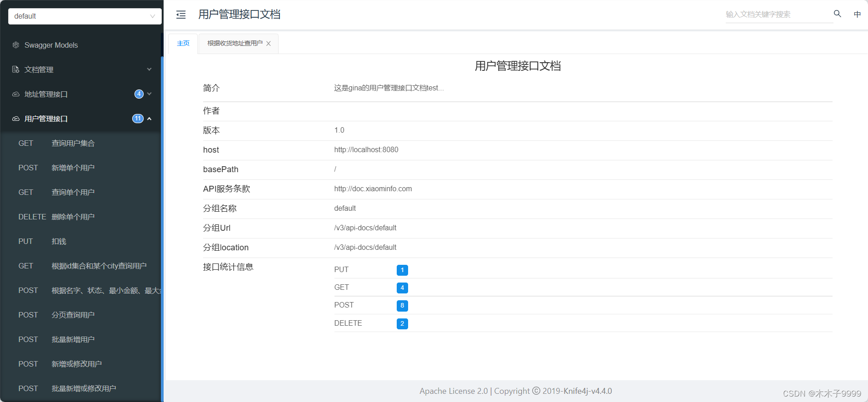Screen dimensions: 868x402
Task: Click the POST count badge 8
Action: pyautogui.click(x=402, y=306)
